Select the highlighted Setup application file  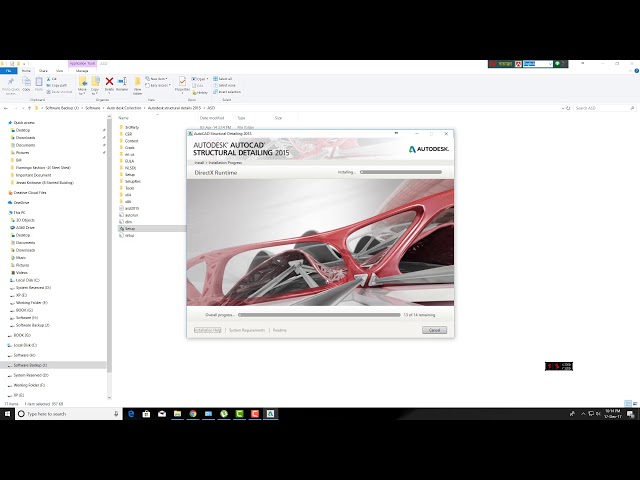[x=130, y=229]
